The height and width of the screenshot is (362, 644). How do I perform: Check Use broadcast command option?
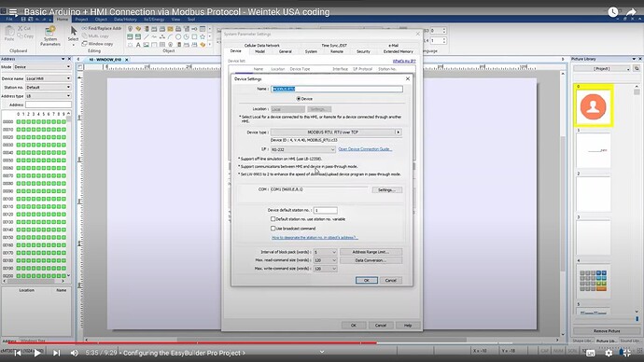[273, 229]
